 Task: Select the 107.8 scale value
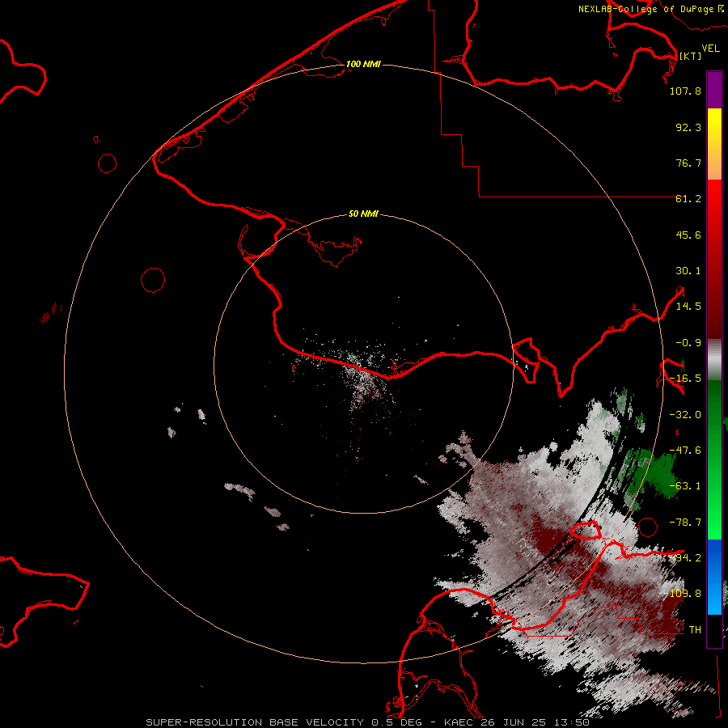point(685,91)
